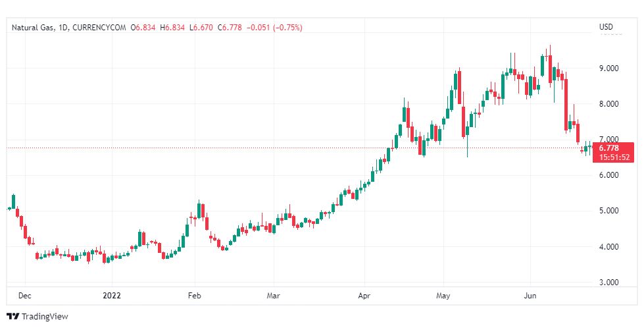
Task: Click the 15:51:52 bar countdown timer
Action: click(612, 157)
